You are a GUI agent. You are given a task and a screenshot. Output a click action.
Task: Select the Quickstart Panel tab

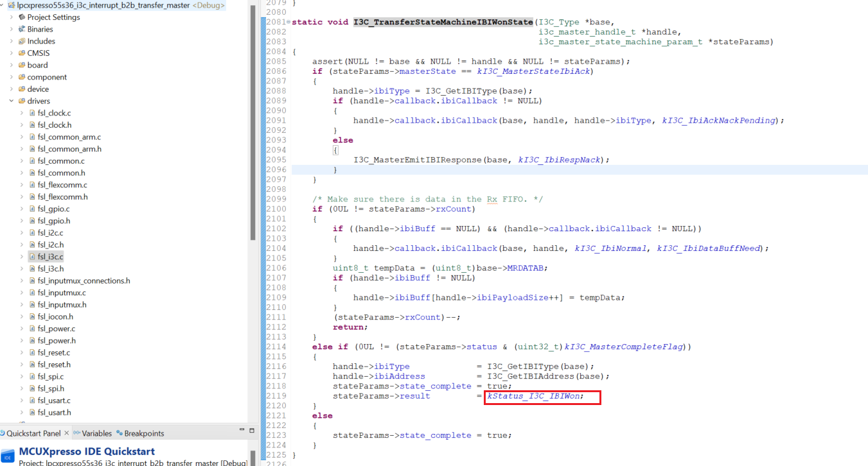coord(32,433)
